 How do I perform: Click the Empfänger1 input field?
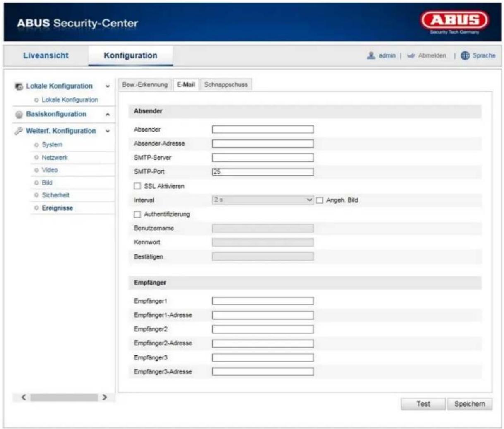tap(263, 301)
